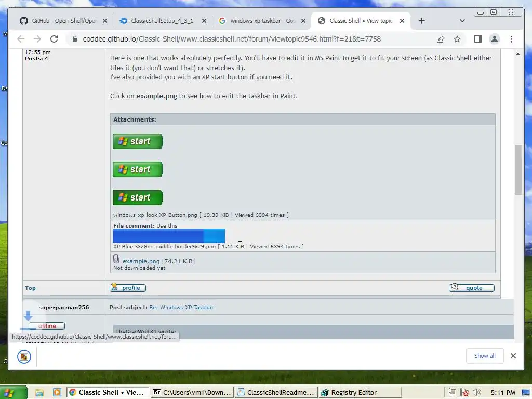Close the GitHub Open-Shell tab
The height and width of the screenshot is (399, 532).
pos(105,21)
